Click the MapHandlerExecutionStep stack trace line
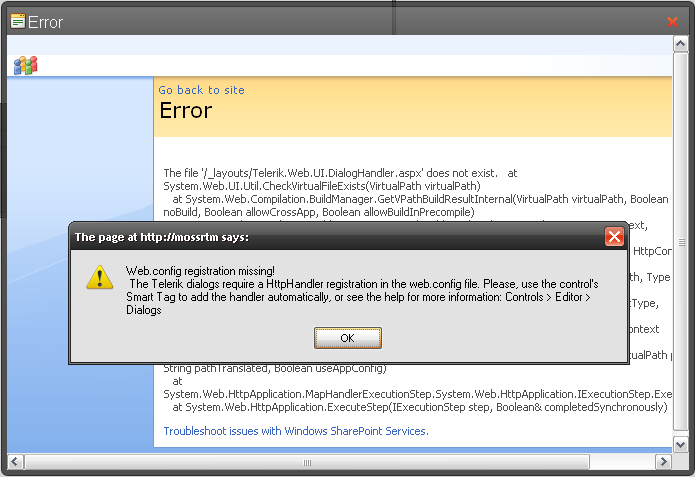This screenshot has height=477, width=695. pyautogui.click(x=418, y=394)
